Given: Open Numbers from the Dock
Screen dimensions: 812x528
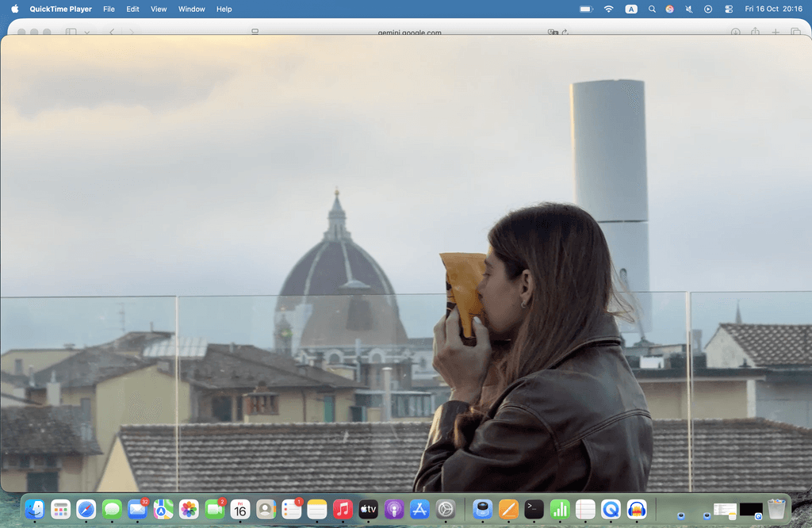Looking at the screenshot, I should 560,509.
